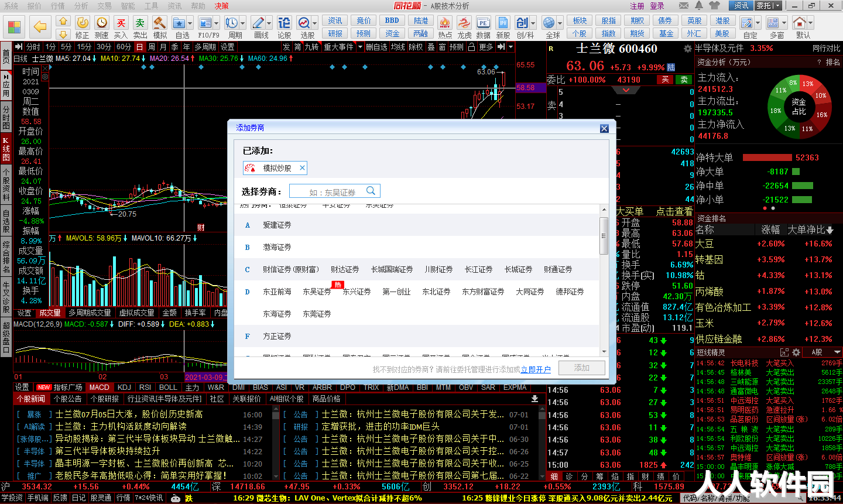The width and height of the screenshot is (843, 504).
Task: Switch chart period to 周
Action: tap(152, 47)
